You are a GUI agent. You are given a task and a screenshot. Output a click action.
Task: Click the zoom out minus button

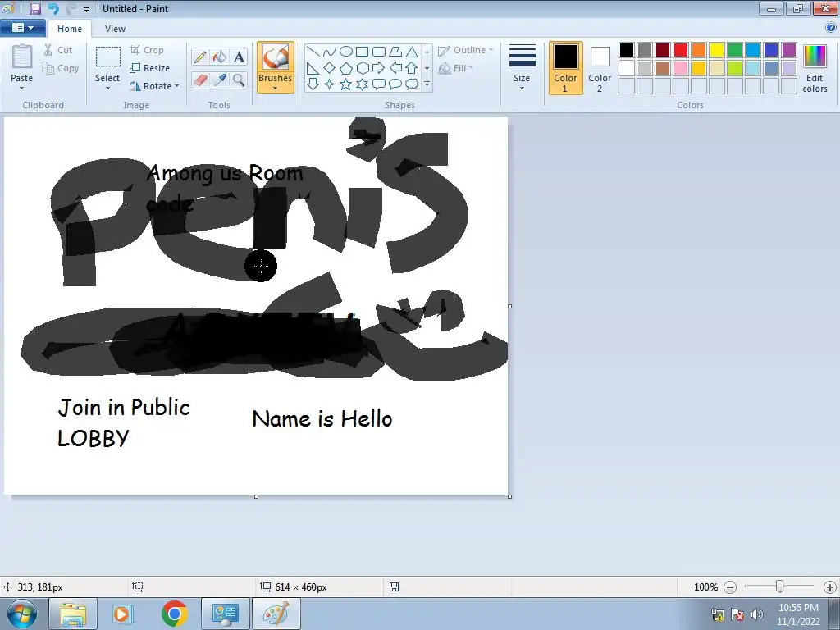point(729,587)
